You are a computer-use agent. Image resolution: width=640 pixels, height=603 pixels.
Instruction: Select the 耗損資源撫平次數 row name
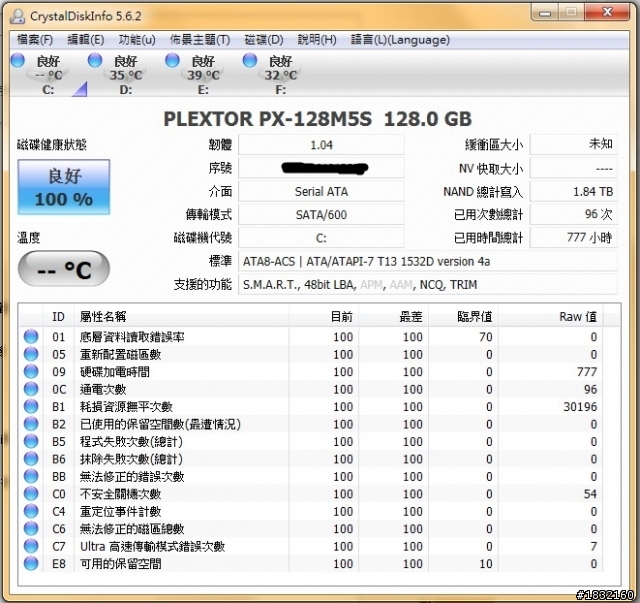point(126,407)
